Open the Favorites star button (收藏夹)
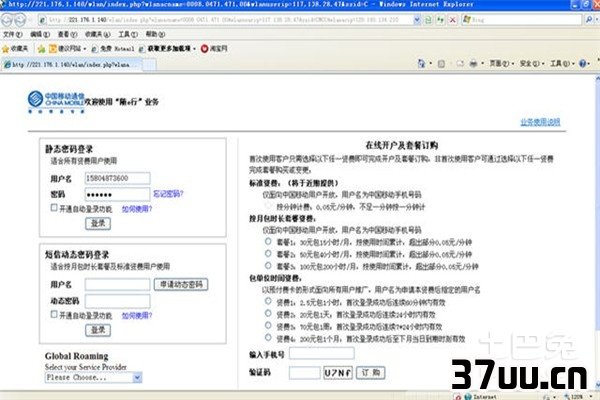 point(15,49)
